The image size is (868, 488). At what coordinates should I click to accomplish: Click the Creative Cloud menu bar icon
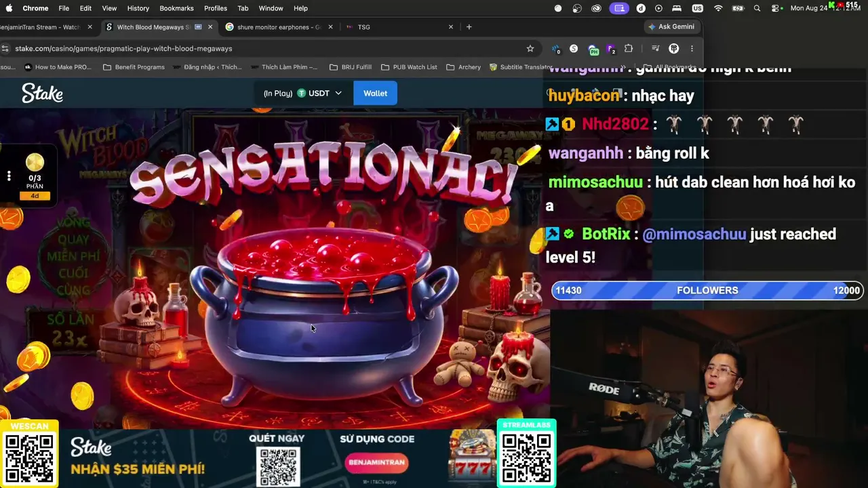[596, 8]
